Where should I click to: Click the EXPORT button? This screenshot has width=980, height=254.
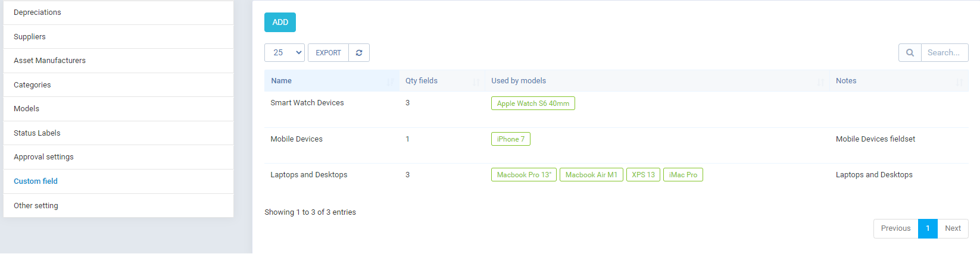tap(328, 53)
